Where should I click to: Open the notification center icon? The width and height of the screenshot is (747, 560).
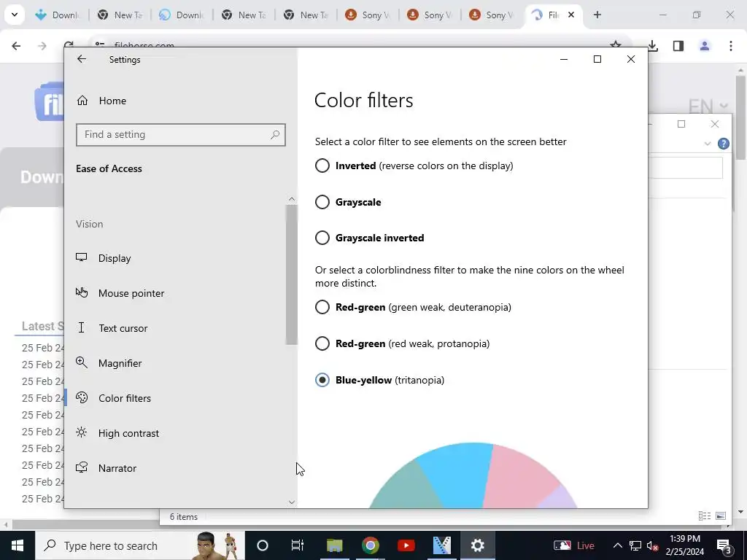[724, 545]
